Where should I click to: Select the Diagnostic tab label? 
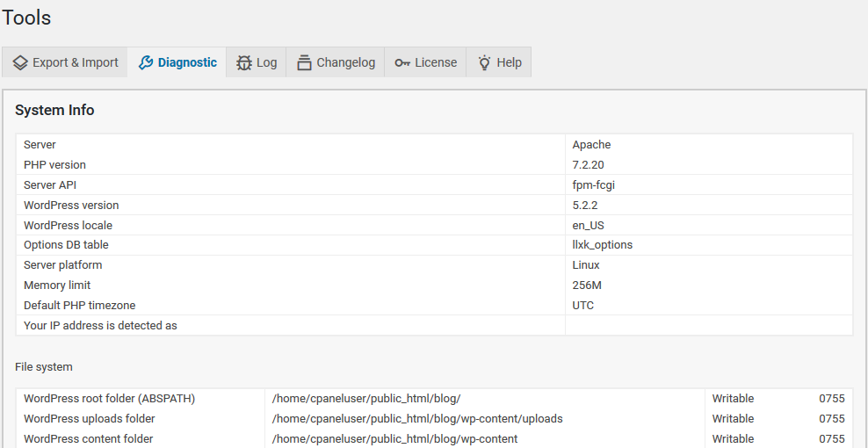pos(187,62)
